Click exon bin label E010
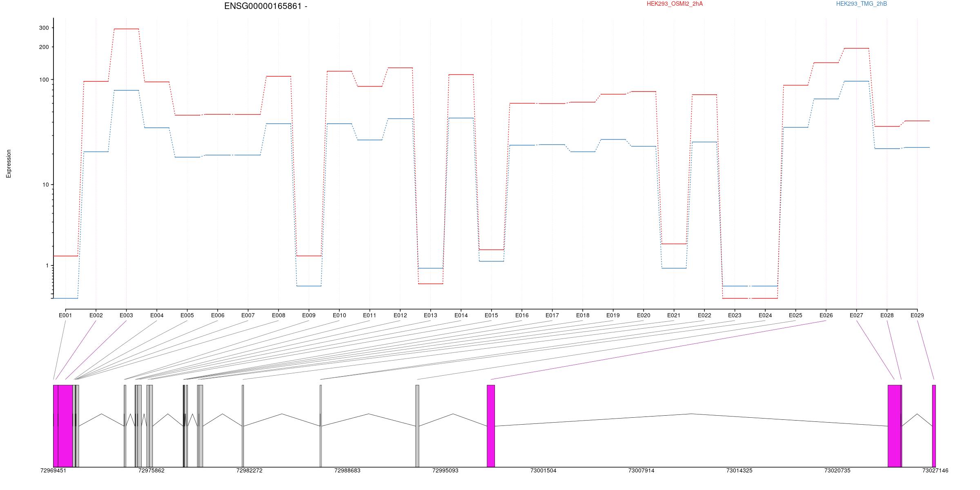 point(339,315)
